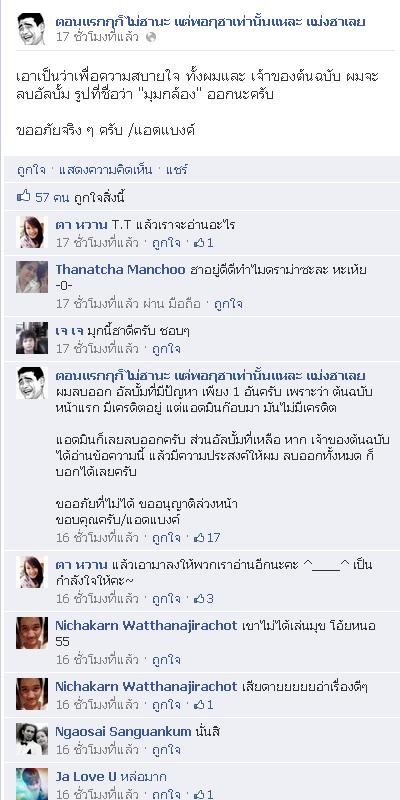Open Ngaosai Sanguankum's profile picture
The width and height of the screenshot is (400, 800).
click(32, 739)
